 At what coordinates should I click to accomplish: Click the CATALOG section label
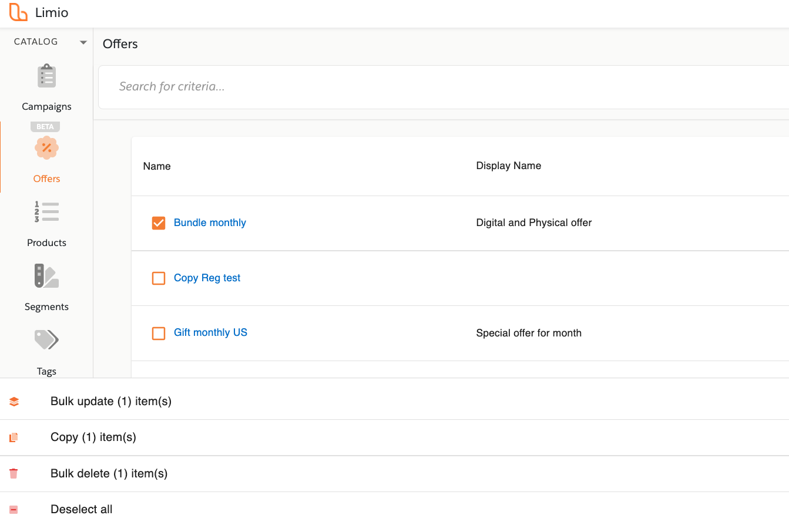pyautogui.click(x=36, y=42)
